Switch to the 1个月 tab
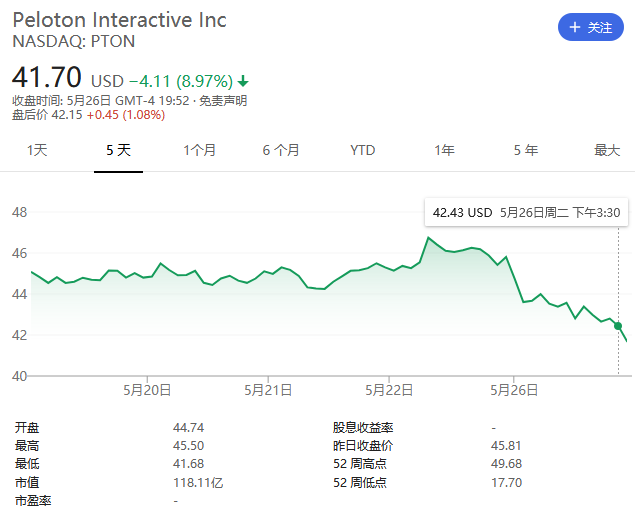The width and height of the screenshot is (635, 522). (x=200, y=150)
